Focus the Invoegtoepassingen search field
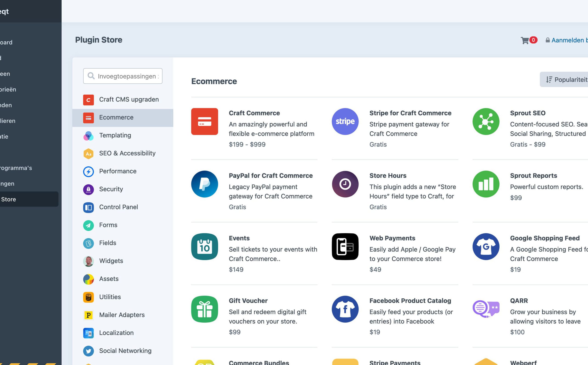Image resolution: width=588 pixels, height=365 pixels. click(x=123, y=76)
